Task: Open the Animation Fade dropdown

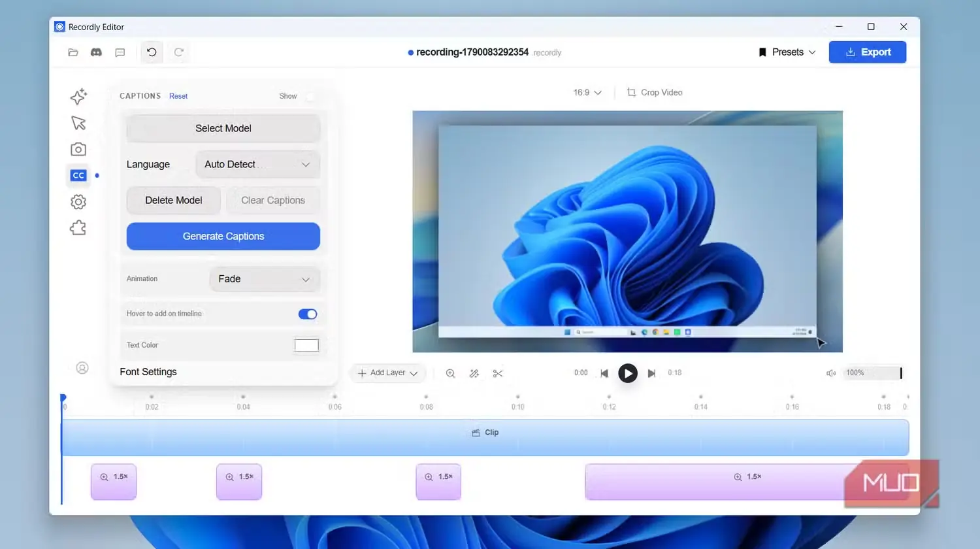Action: point(265,279)
